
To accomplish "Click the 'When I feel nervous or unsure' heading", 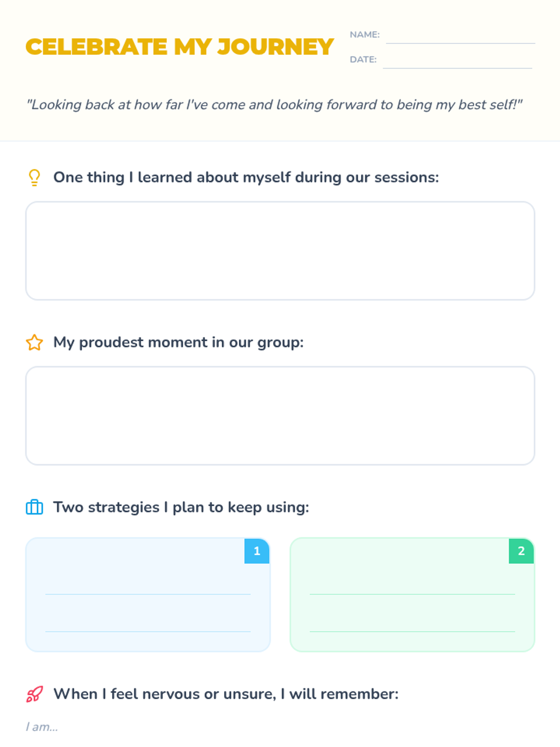I will 226,694.
